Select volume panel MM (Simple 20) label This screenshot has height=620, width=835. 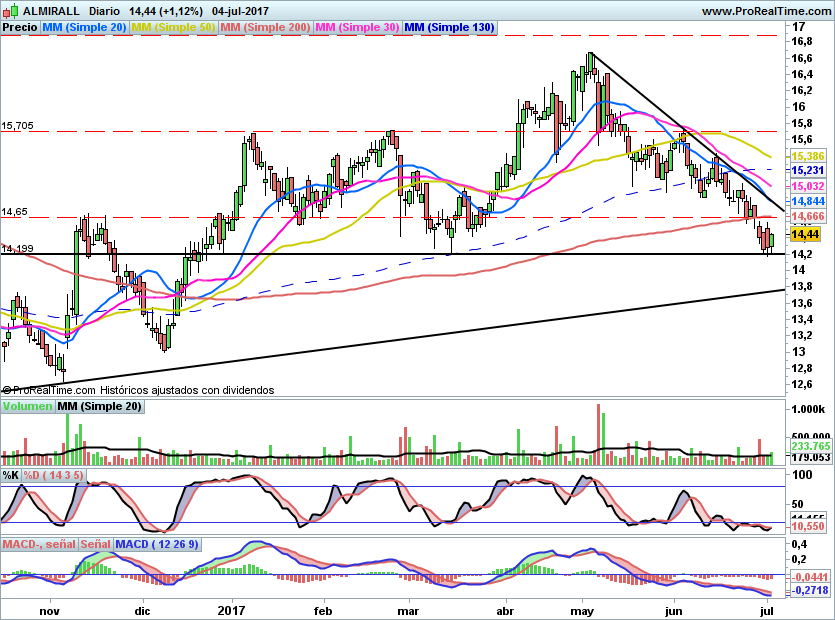click(x=99, y=406)
